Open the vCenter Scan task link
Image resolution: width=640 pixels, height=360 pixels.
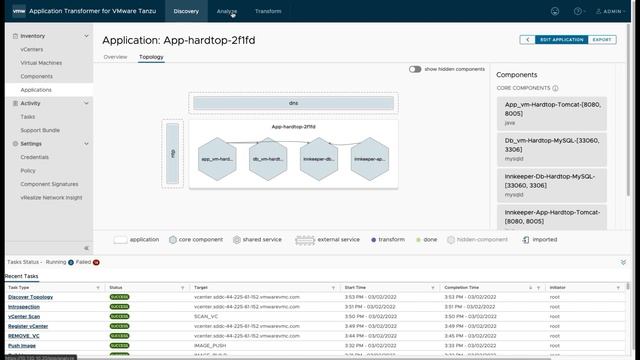pyautogui.click(x=24, y=317)
